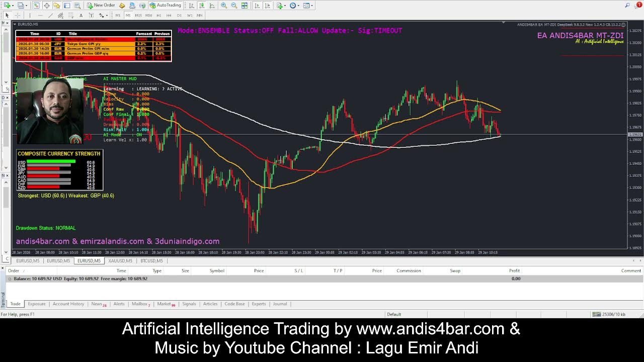This screenshot has height=362, width=644.
Task: Click the tile windows icon
Action: click(x=245, y=6)
